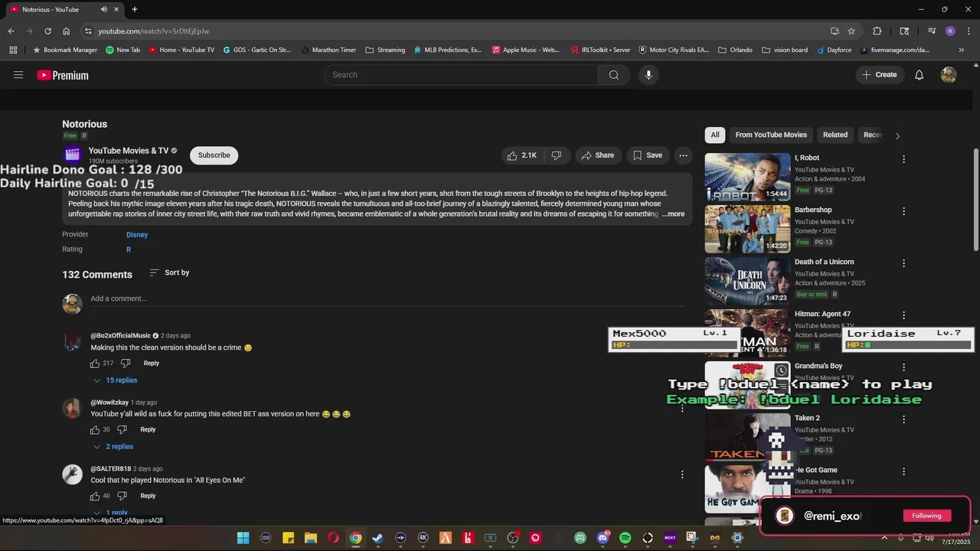
Task: Open Chrome apps grid in bookmarks bar
Action: tap(13, 50)
